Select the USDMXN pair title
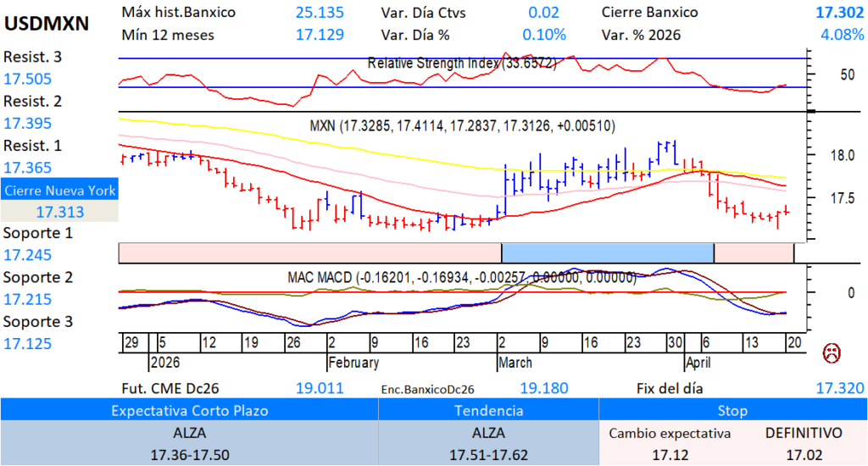 47,24
